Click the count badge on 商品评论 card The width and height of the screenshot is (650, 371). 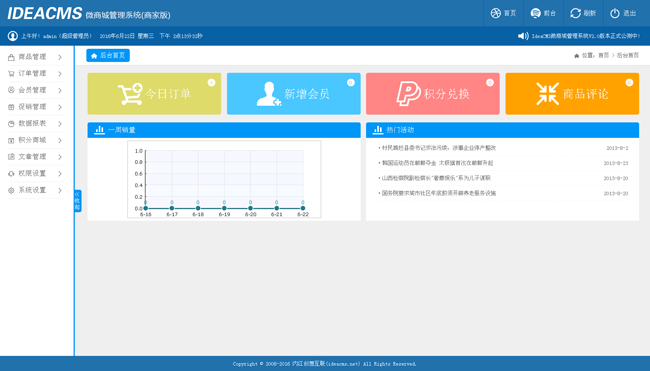629,82
